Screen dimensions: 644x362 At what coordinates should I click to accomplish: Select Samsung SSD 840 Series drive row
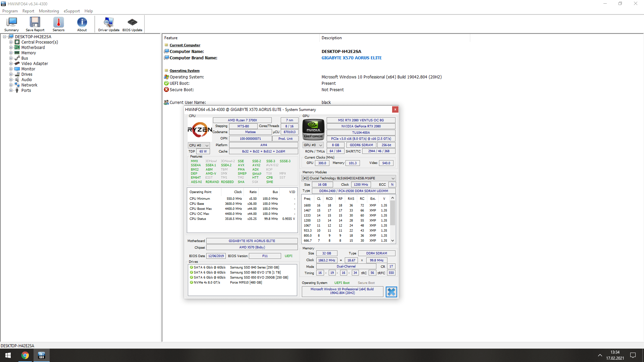coord(242,267)
